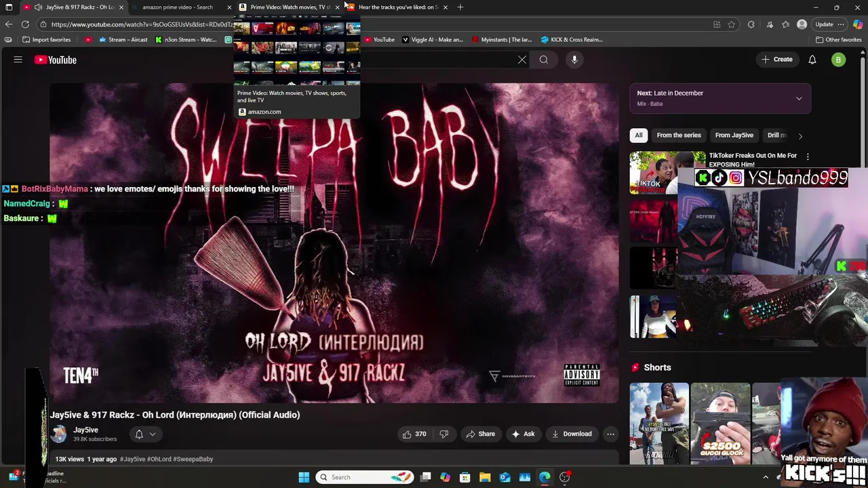
Task: Open 'Stream – Aircast' bookmark
Action: 123,39
